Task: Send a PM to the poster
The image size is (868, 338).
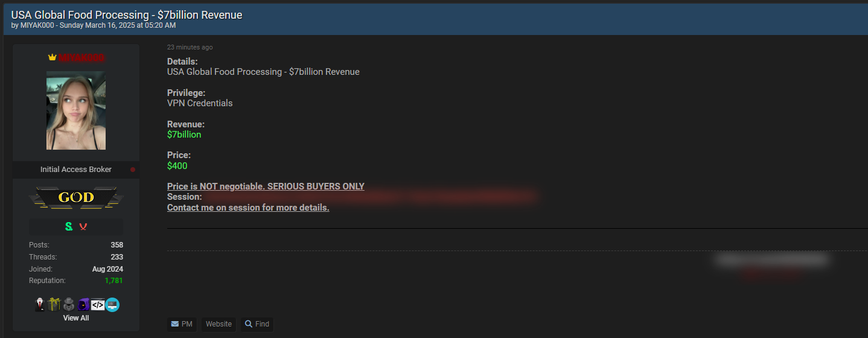Action: 182,324
